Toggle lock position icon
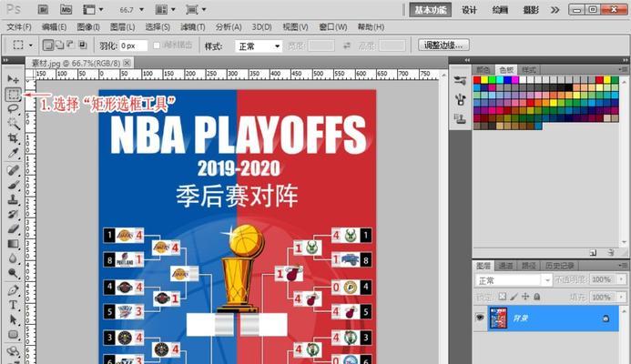The height and width of the screenshot is (364, 631). 525,297
